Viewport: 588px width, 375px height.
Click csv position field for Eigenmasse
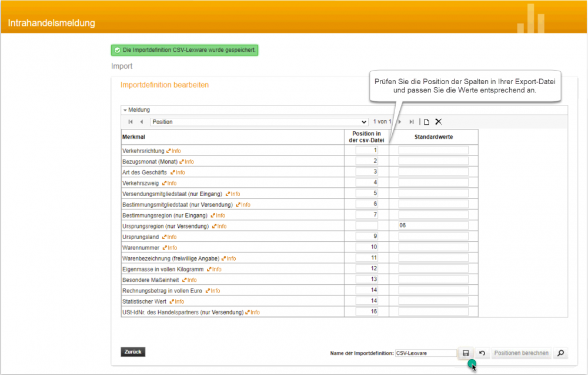point(367,269)
